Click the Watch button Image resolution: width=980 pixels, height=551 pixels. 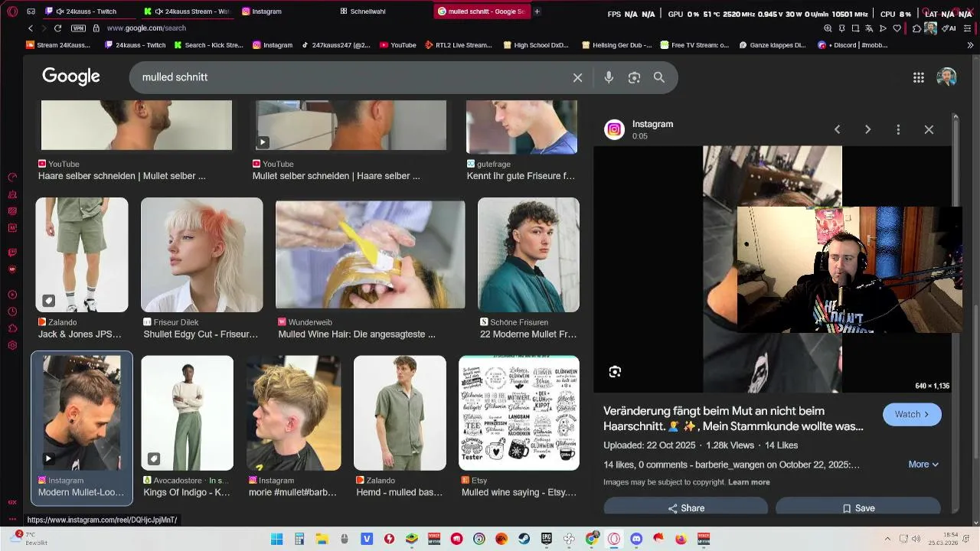[x=912, y=414]
